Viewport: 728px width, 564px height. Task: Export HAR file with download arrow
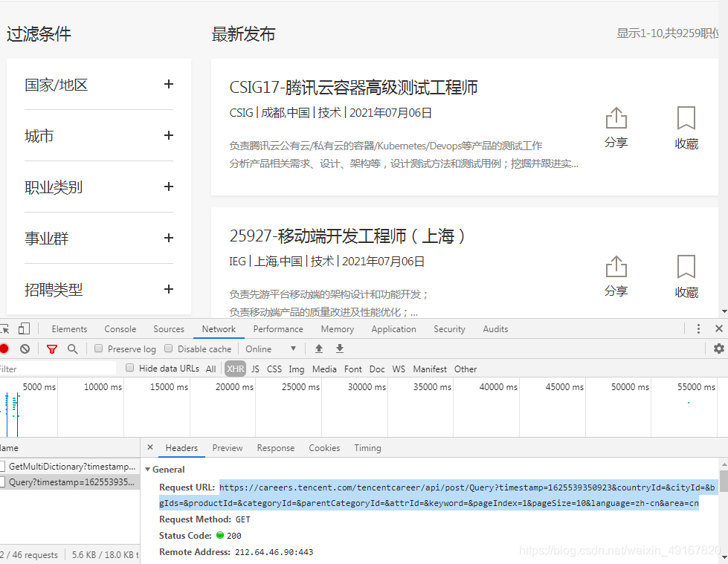click(x=340, y=349)
